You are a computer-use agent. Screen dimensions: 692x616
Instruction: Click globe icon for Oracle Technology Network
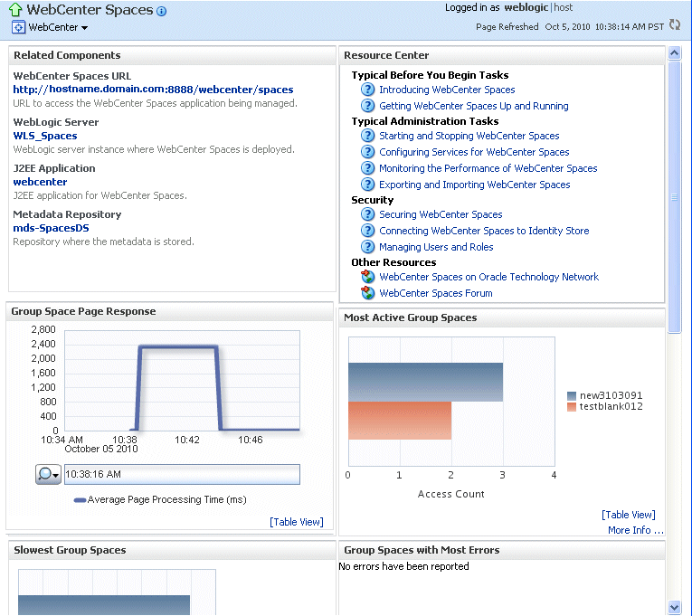click(367, 277)
